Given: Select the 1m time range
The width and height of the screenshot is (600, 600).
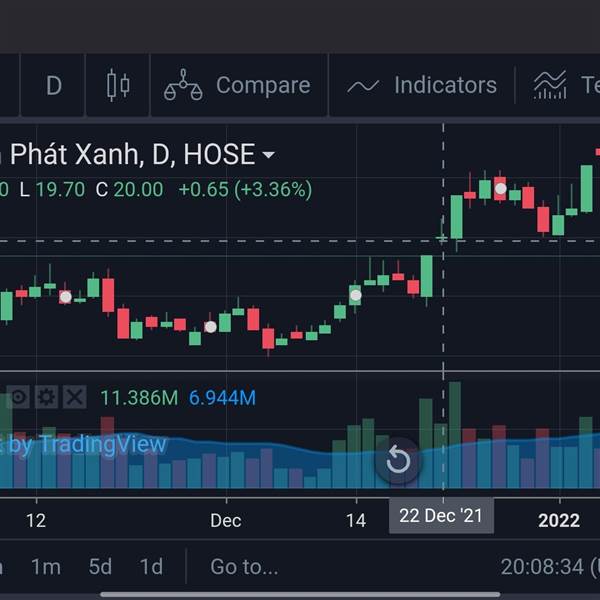Looking at the screenshot, I should tap(46, 566).
